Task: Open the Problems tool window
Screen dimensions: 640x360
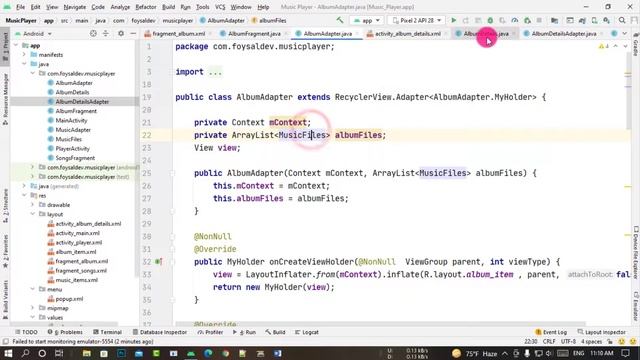Action: 65,332
